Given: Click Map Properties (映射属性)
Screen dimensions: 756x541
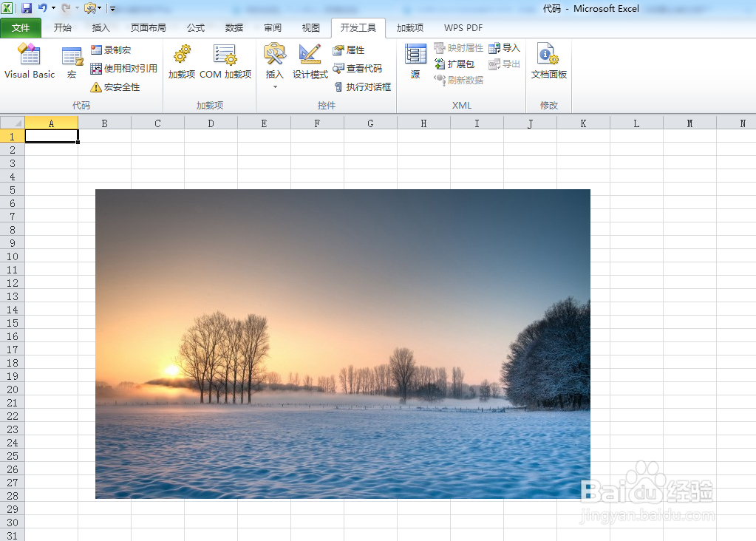Looking at the screenshot, I should pos(458,48).
